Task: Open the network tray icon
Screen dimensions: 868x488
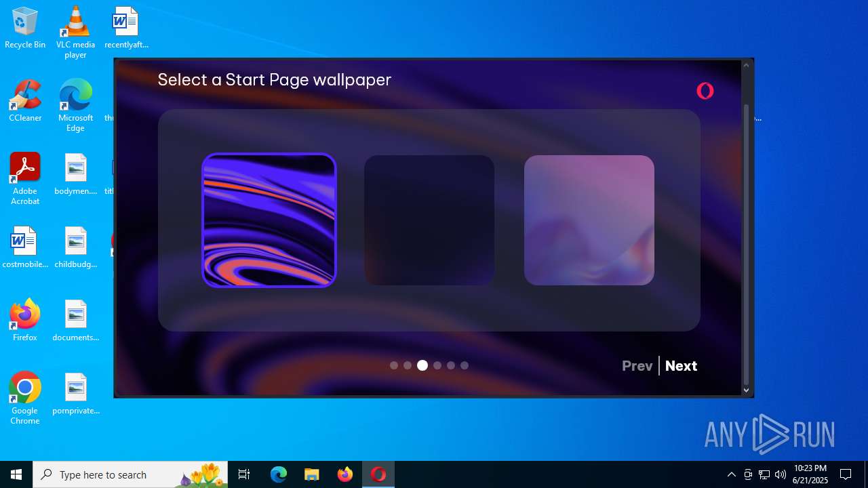Action: pos(764,474)
